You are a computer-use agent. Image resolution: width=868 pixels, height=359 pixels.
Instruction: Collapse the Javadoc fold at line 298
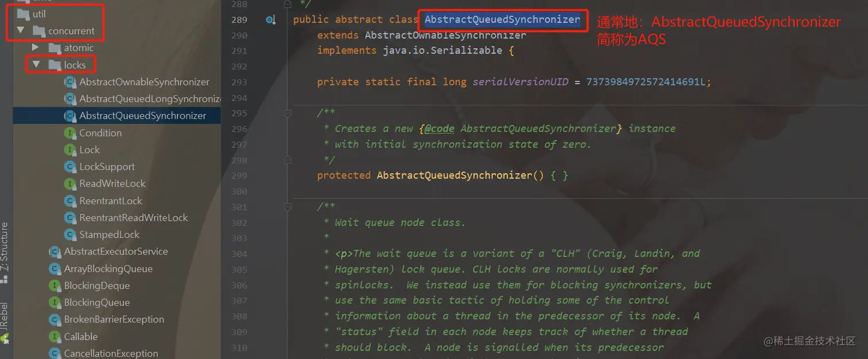(287, 160)
